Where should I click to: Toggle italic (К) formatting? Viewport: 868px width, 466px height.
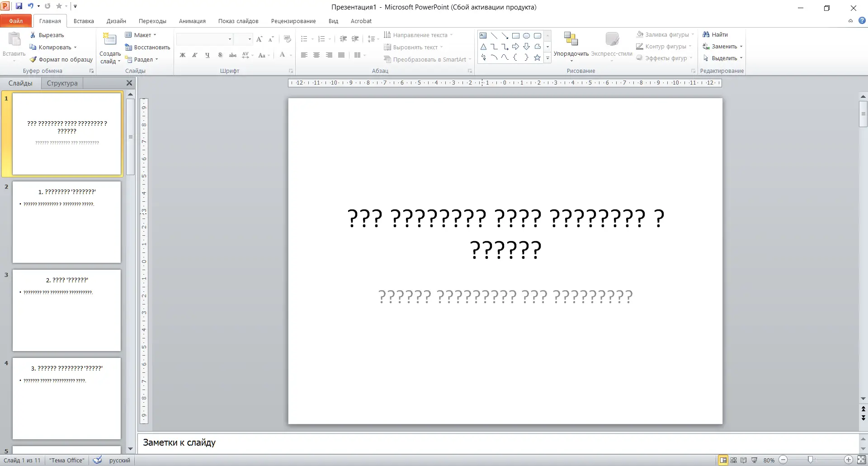(195, 55)
